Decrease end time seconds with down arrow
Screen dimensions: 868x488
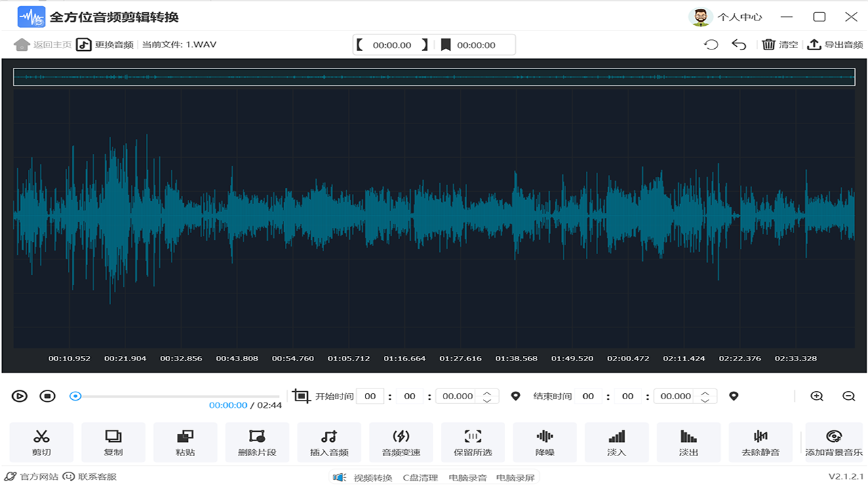705,401
